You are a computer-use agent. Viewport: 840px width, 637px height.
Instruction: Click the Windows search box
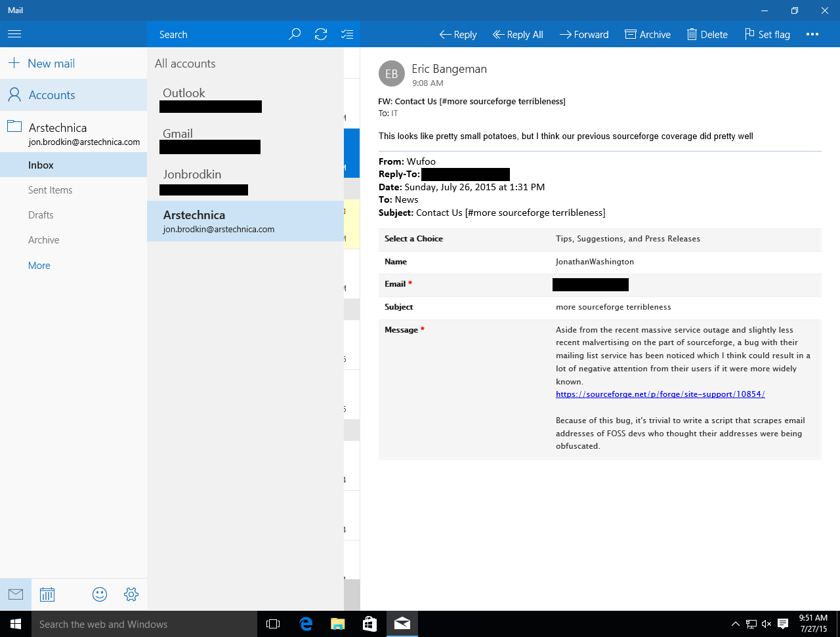point(144,624)
